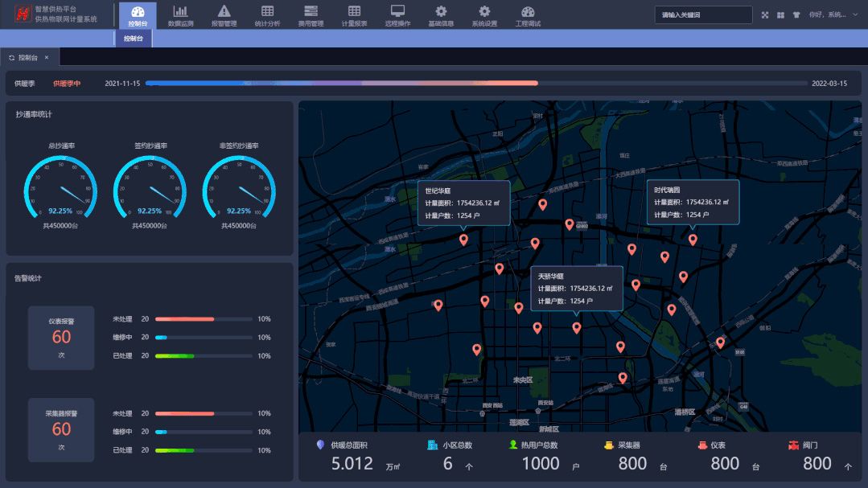Open 报警管理 warning triangle icon
Screen dimensions: 868x488
pos(224,11)
